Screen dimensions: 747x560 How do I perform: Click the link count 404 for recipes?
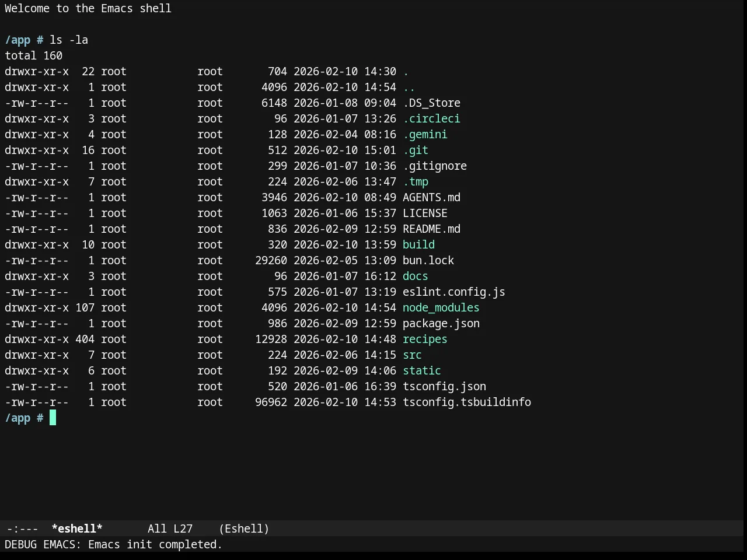click(85, 339)
